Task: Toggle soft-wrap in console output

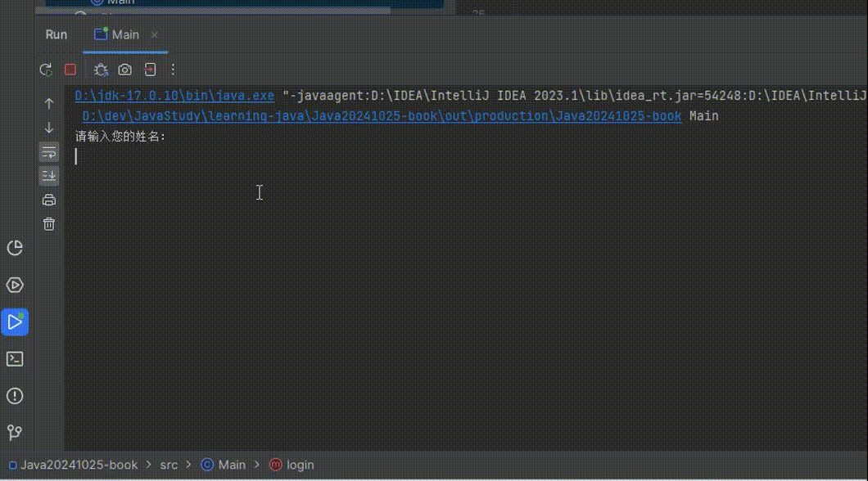Action: (x=48, y=152)
